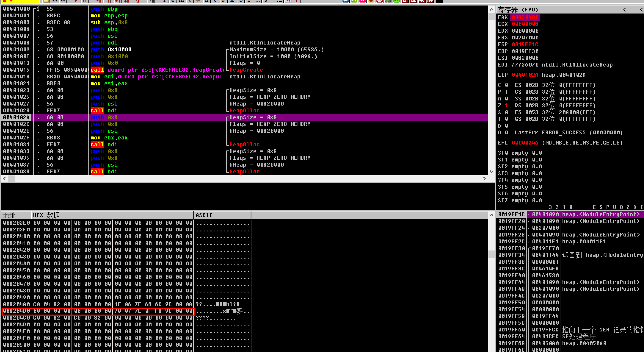Click the T flag value 0

click(506, 119)
